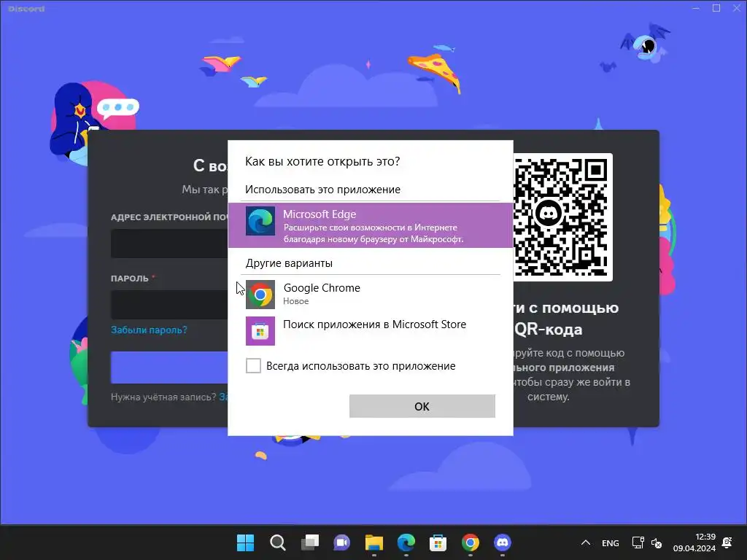The width and height of the screenshot is (747, 560).
Task: Open the Windows Start menu
Action: 246,542
